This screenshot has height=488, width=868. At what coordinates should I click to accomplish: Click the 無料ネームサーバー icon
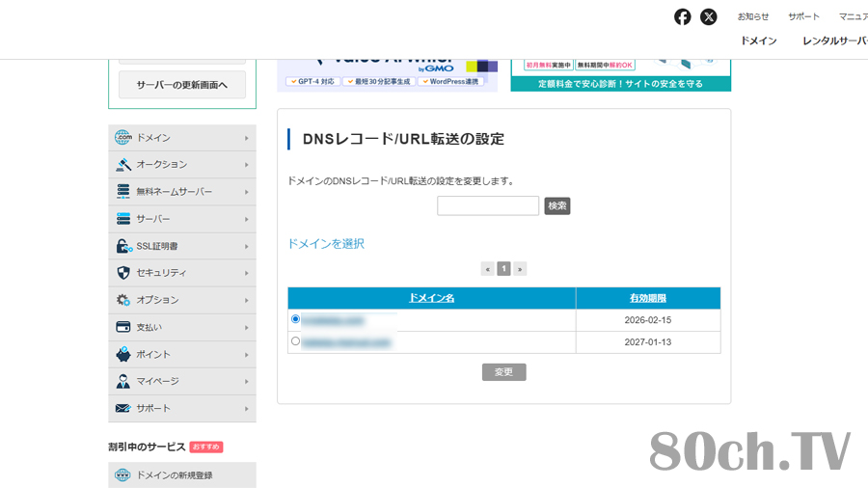122,191
